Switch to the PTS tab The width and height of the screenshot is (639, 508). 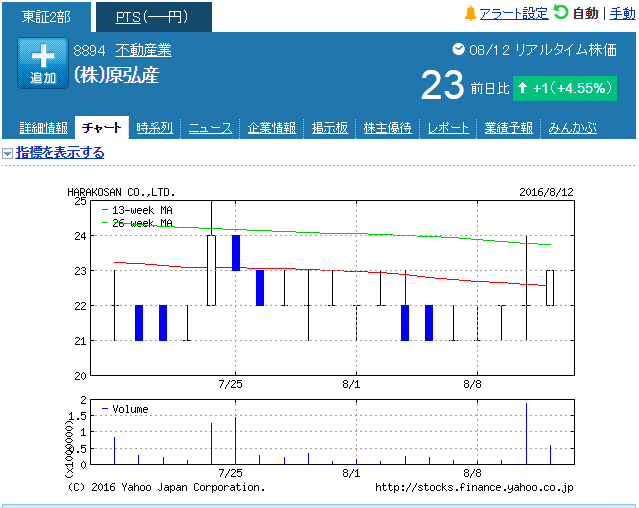pyautogui.click(x=154, y=17)
